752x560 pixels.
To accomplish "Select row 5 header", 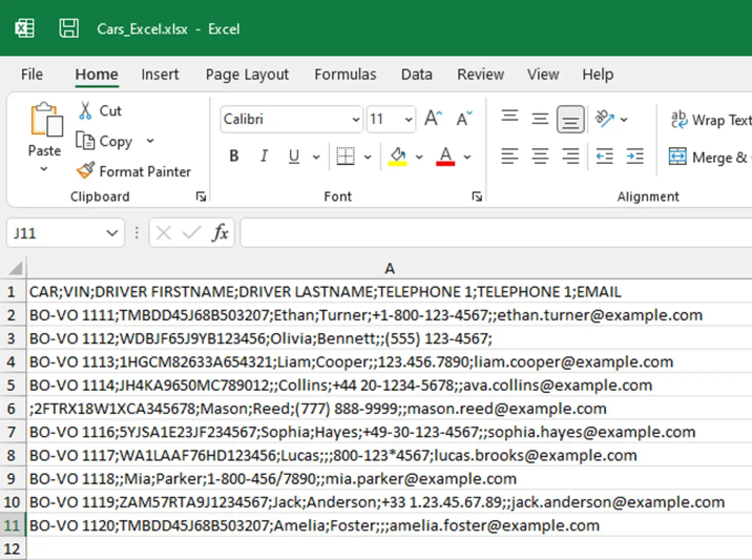I will pyautogui.click(x=12, y=385).
